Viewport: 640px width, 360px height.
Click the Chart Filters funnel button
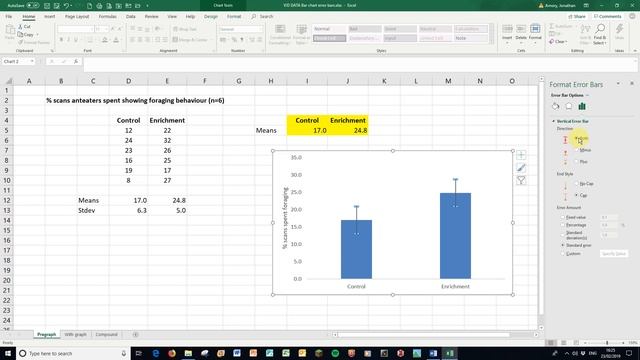coord(521,180)
